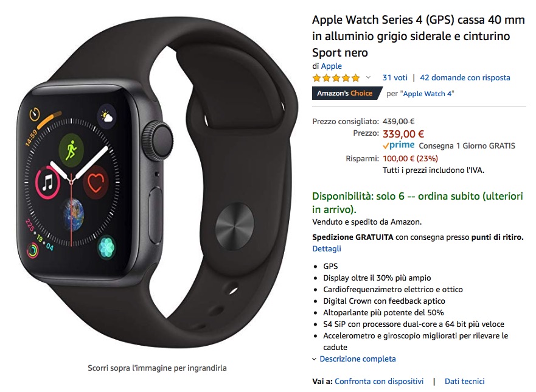The width and height of the screenshot is (536, 392).
Task: Click the music icon on watch face
Action: tap(47, 183)
